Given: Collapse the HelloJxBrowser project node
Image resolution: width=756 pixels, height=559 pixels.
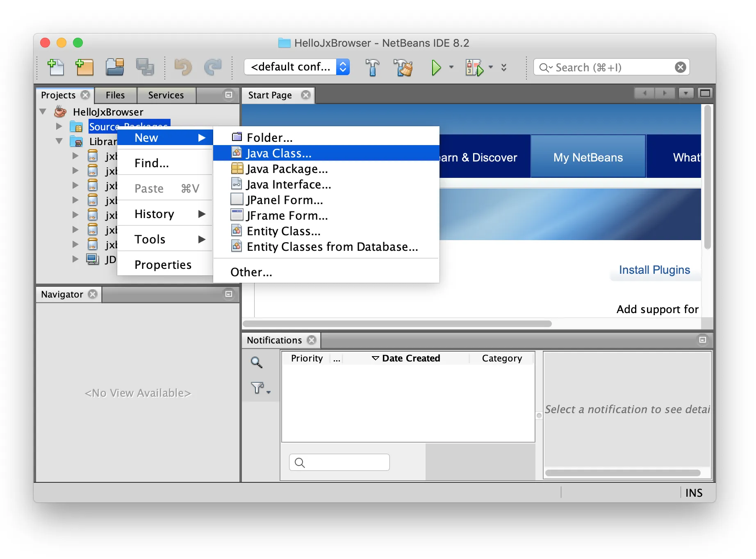Looking at the screenshot, I should point(43,111).
